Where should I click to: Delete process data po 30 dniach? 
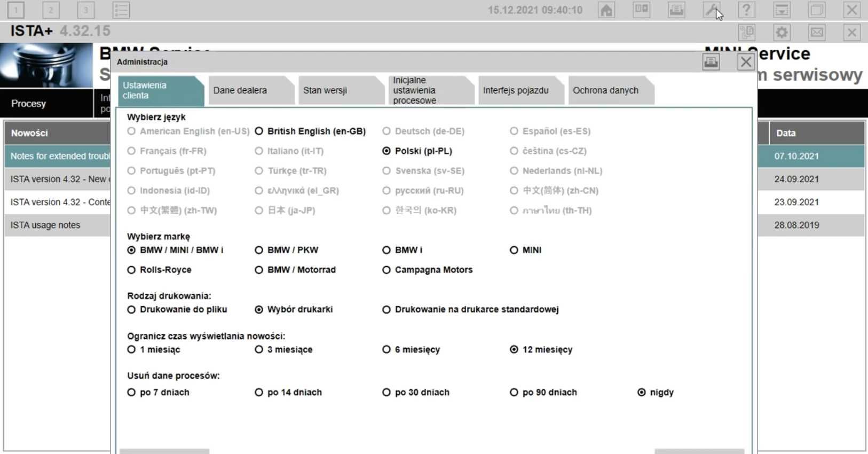416,393
